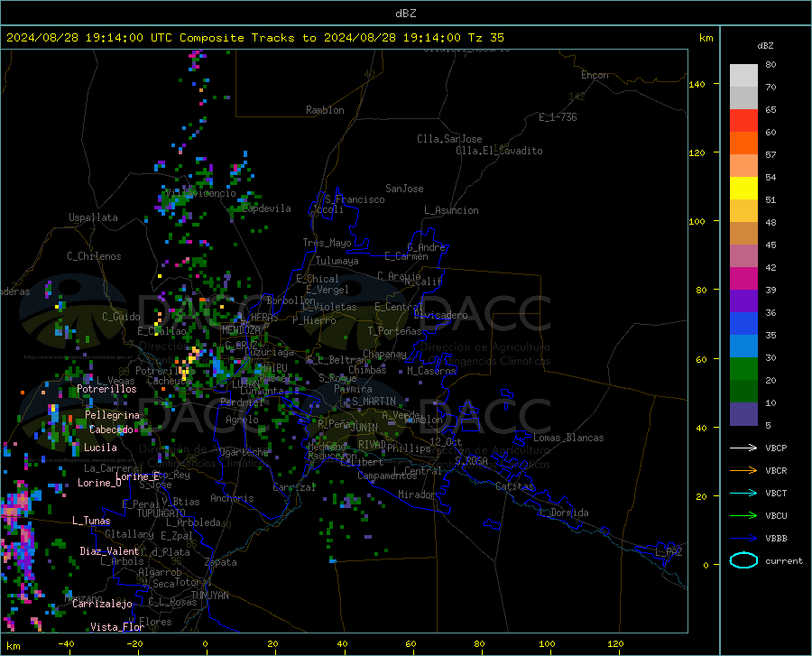Click the Vista_Flor label

coord(117,627)
